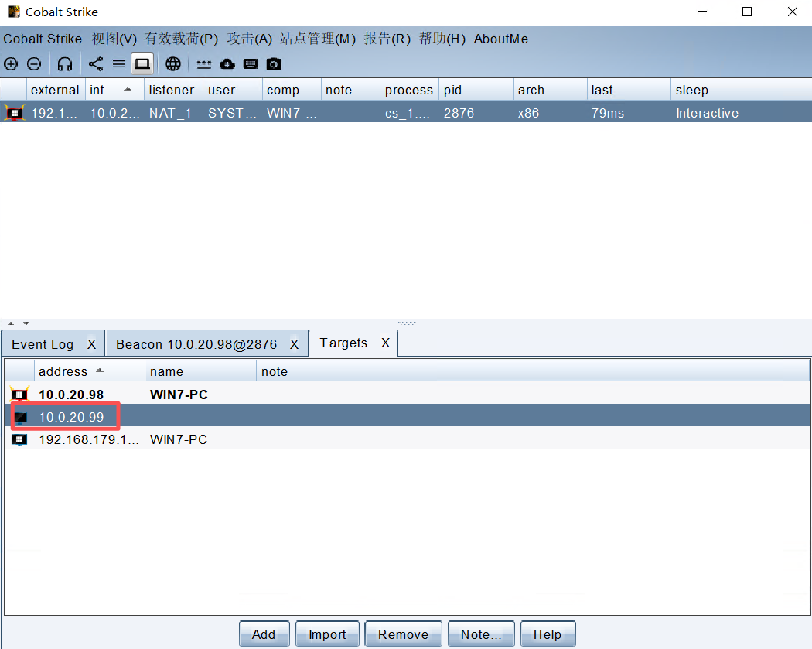This screenshot has width=812, height=649.
Task: Sort targets by name column
Action: [200, 371]
